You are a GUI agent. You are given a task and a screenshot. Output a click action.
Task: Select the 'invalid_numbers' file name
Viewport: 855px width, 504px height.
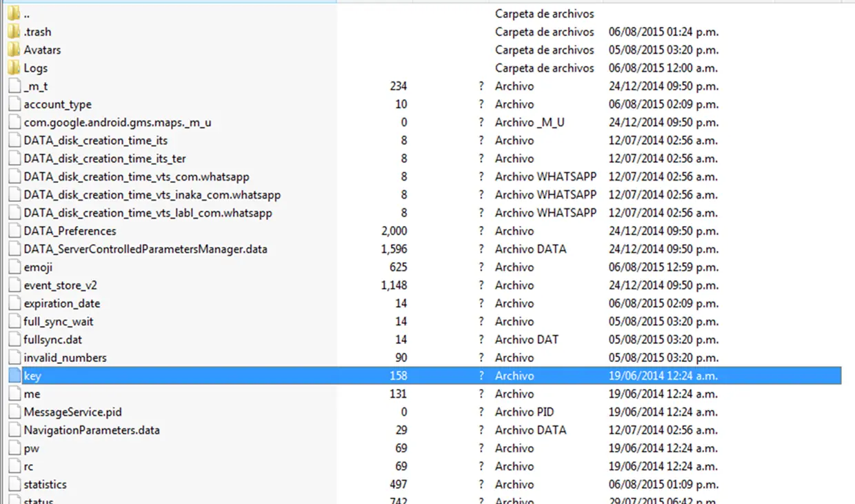(x=65, y=357)
